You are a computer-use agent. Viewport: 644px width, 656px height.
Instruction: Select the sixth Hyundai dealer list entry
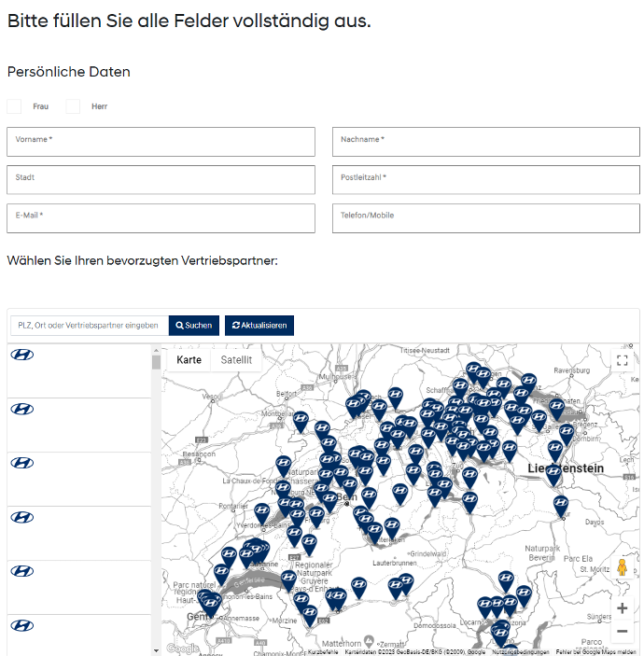pos(79,635)
